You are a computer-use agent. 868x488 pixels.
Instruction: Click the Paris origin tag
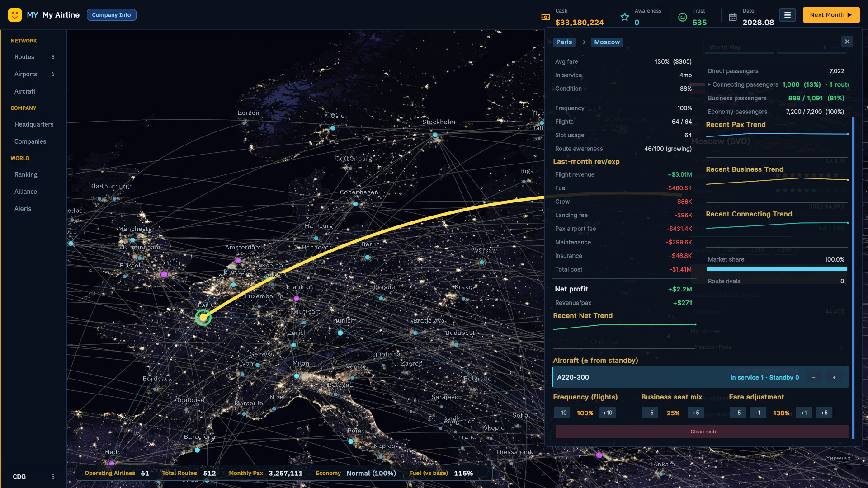pyautogui.click(x=564, y=42)
